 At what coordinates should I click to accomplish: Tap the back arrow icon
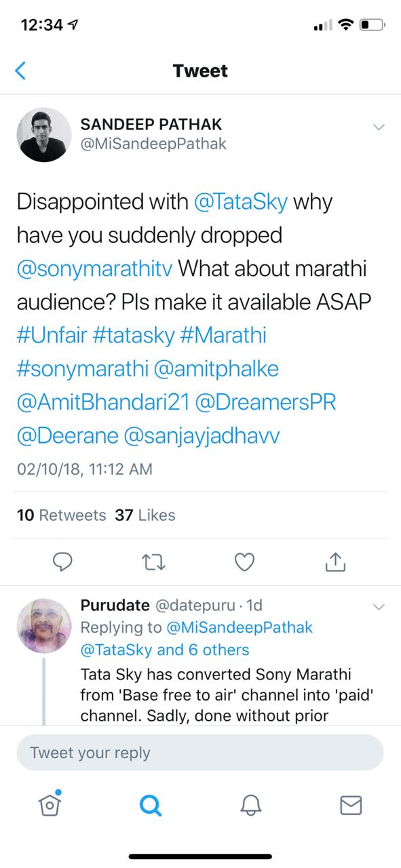[21, 71]
